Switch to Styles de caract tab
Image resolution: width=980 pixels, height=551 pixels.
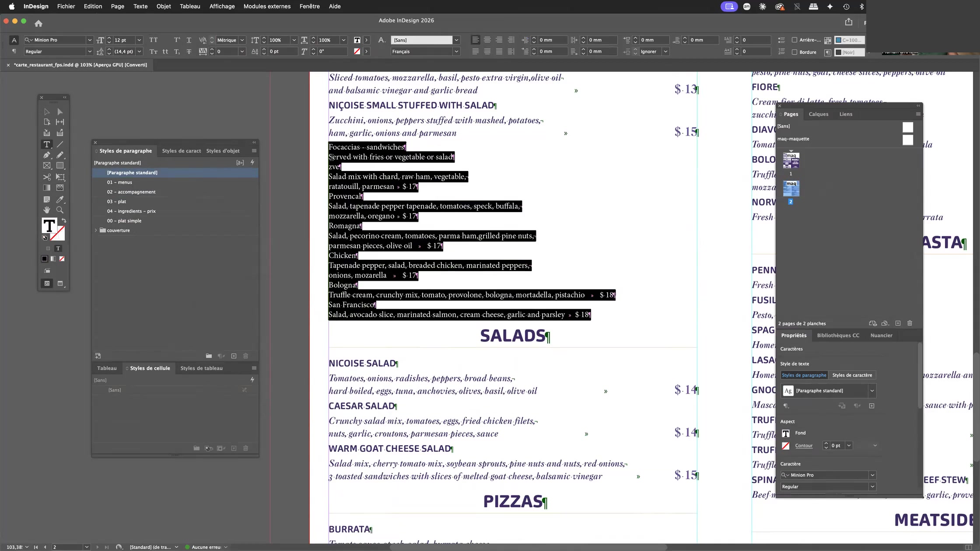click(181, 151)
